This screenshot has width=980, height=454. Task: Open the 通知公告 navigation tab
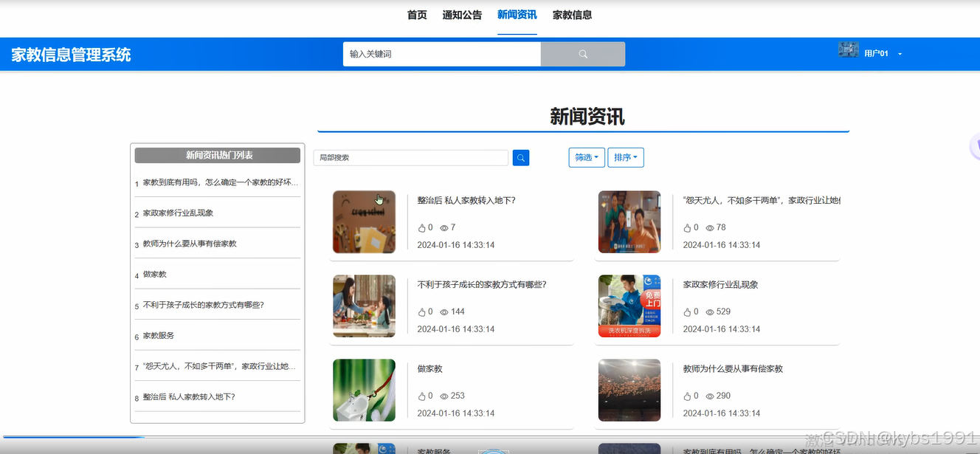pyautogui.click(x=462, y=15)
